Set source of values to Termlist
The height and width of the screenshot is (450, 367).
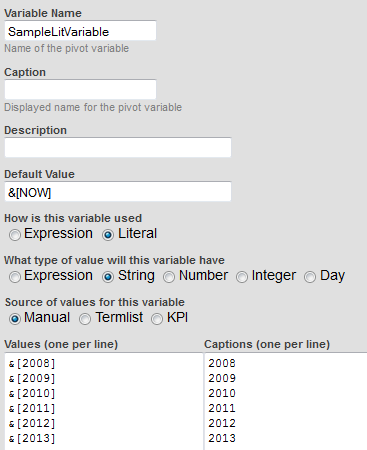(x=85, y=319)
